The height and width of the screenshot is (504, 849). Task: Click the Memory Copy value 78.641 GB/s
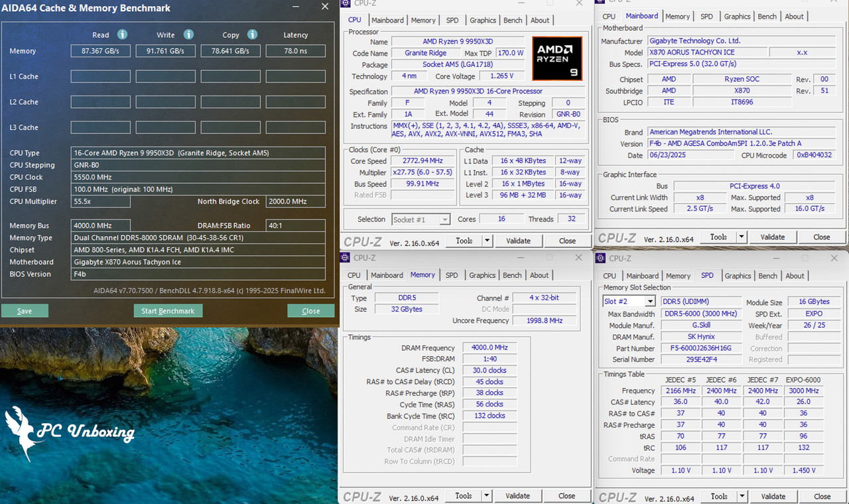(x=231, y=51)
